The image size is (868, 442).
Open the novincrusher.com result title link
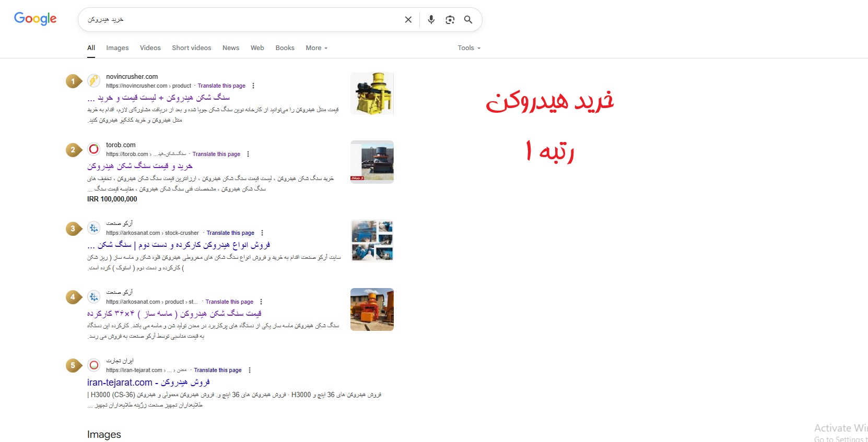159,98
